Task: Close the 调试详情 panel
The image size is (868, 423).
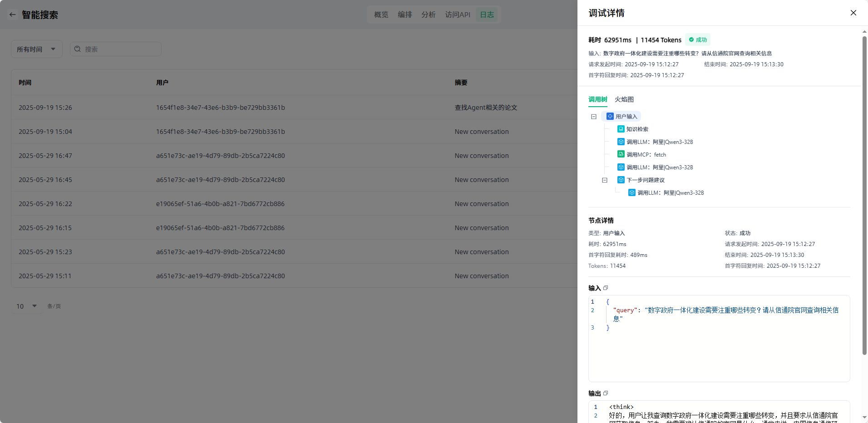Action: (x=853, y=13)
